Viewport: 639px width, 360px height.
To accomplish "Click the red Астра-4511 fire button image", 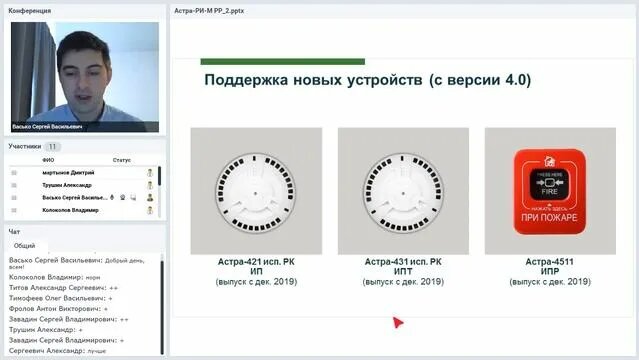I will (x=550, y=191).
